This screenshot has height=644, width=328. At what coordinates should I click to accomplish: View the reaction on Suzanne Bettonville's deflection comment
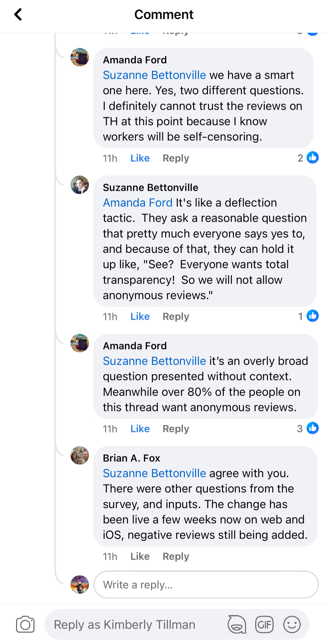[308, 316]
